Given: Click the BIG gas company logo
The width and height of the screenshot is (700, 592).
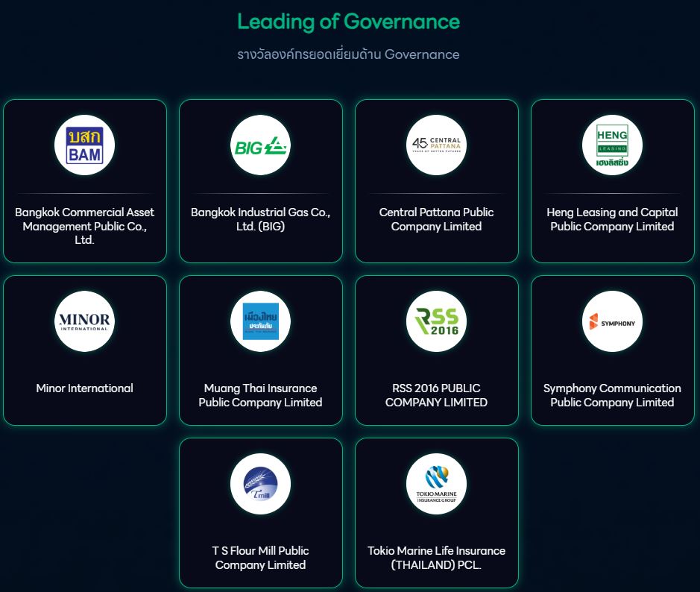Looking at the screenshot, I should pyautogui.click(x=260, y=145).
